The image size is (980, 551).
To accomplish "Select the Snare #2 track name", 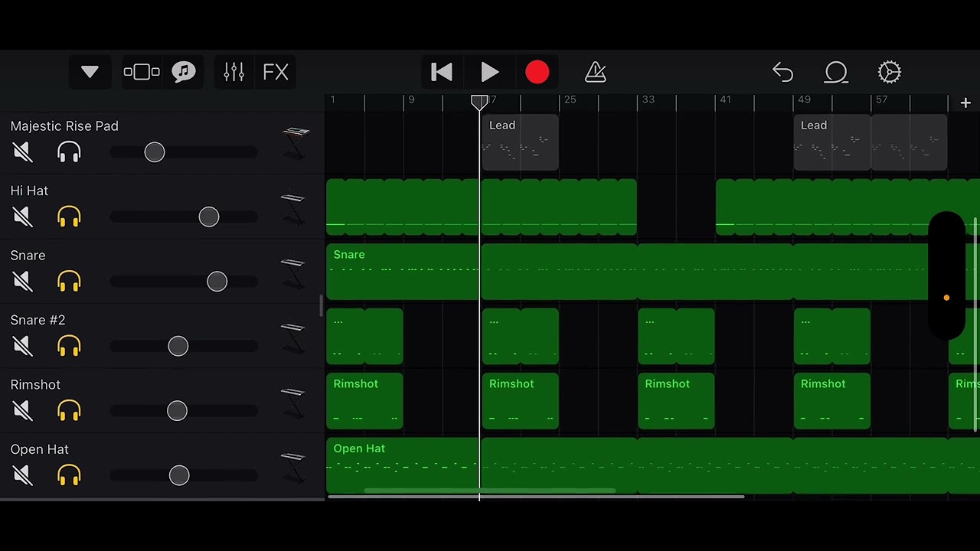I will [x=38, y=320].
